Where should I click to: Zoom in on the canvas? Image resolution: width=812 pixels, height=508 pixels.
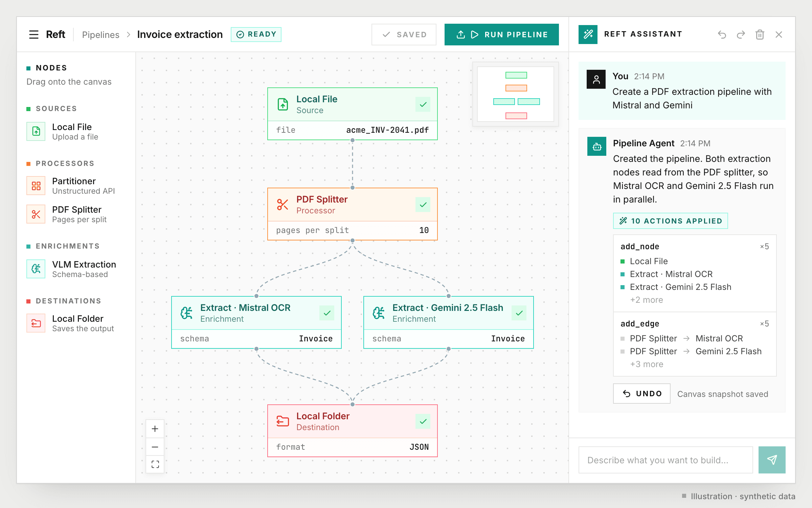coord(155,429)
